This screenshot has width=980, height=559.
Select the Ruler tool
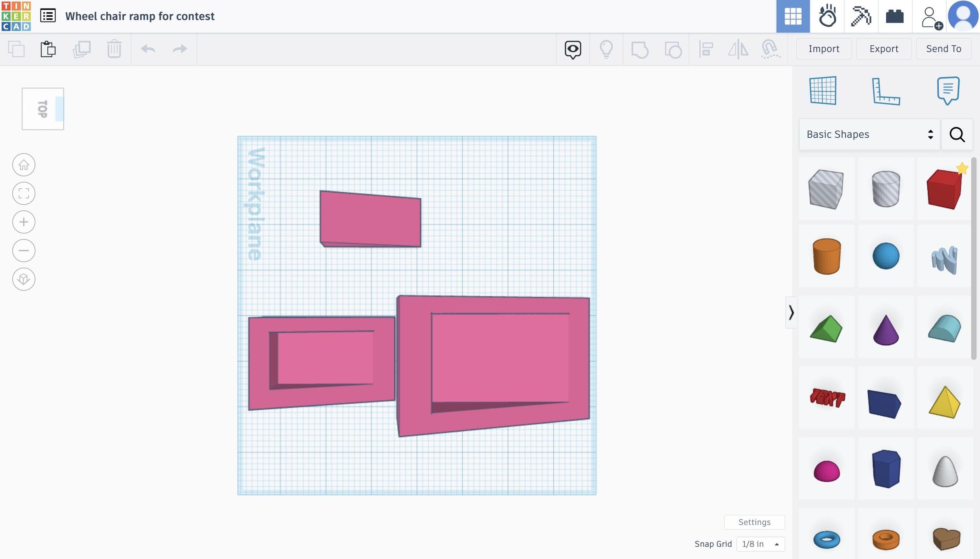pyautogui.click(x=886, y=91)
